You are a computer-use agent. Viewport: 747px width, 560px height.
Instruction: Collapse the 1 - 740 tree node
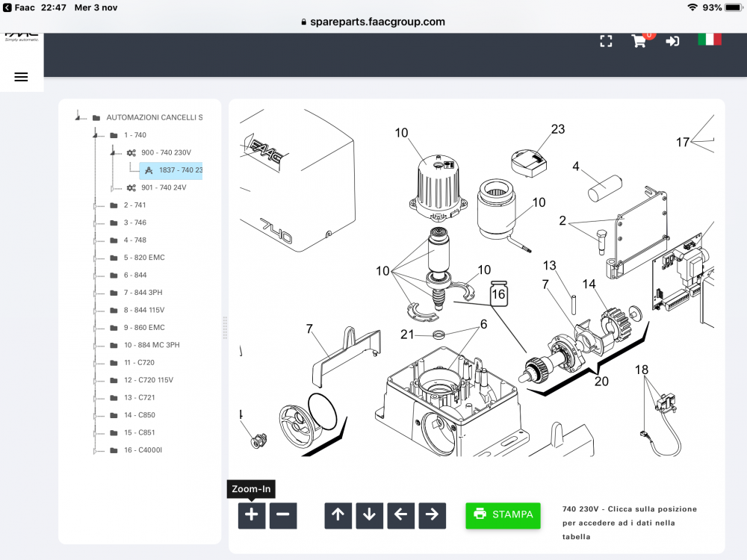tap(96, 135)
